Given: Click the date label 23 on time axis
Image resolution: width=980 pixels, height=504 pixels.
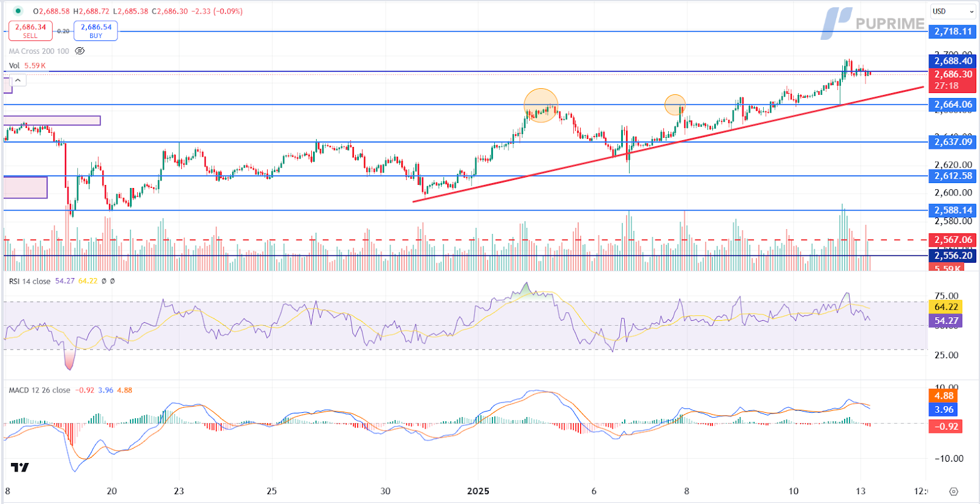Looking at the screenshot, I should pyautogui.click(x=179, y=491).
